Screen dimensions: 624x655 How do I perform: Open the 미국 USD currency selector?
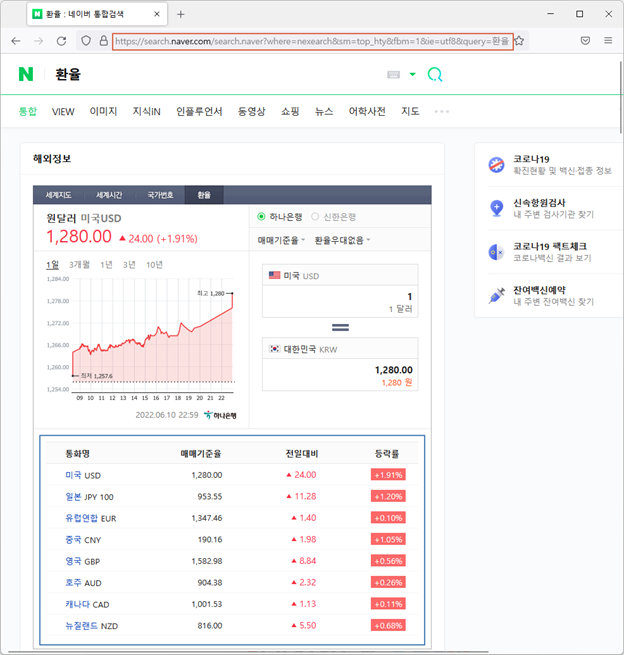340,275
